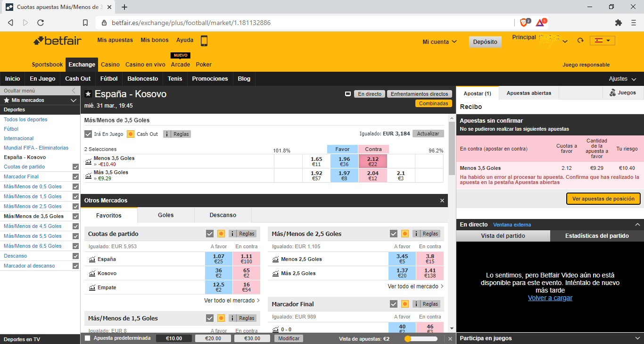Click lay price 2.12 for Menos 3,5 Goles
The image size is (644, 344).
pyautogui.click(x=372, y=161)
